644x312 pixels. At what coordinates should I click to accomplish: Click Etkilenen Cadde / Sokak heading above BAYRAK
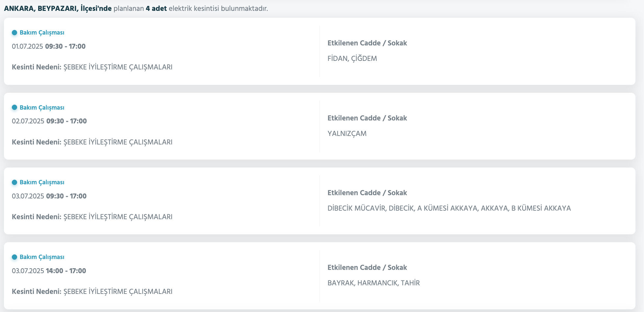click(367, 268)
